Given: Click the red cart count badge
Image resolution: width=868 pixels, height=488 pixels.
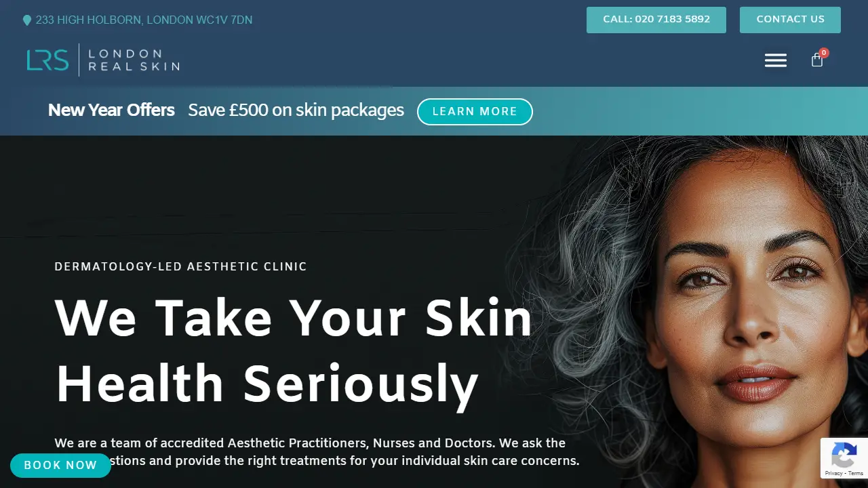Looking at the screenshot, I should tap(824, 53).
